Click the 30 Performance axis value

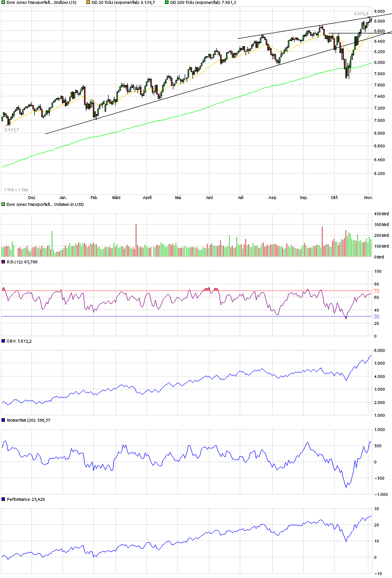(376, 509)
